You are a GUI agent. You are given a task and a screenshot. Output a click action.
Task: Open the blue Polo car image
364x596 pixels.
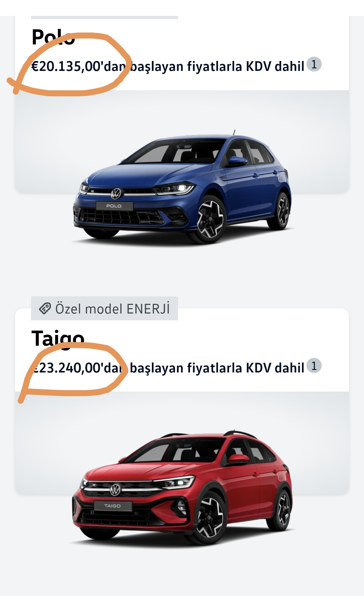pyautogui.click(x=182, y=187)
